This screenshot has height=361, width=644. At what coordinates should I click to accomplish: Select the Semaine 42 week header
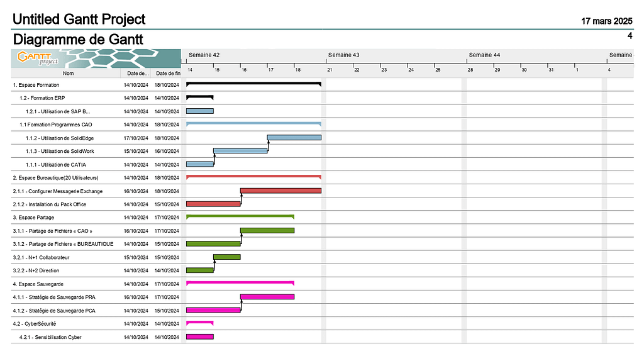coord(204,55)
